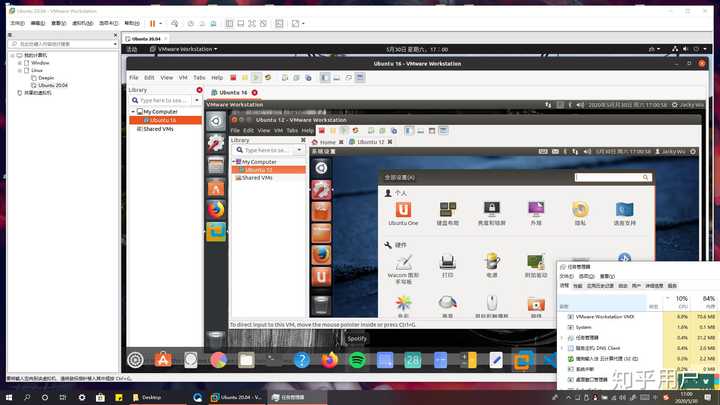Image resolution: width=720 pixels, height=405 pixels.
Task: Click the red stop icon in Ubuntu 16 VMware toolbar
Action: coord(233,78)
